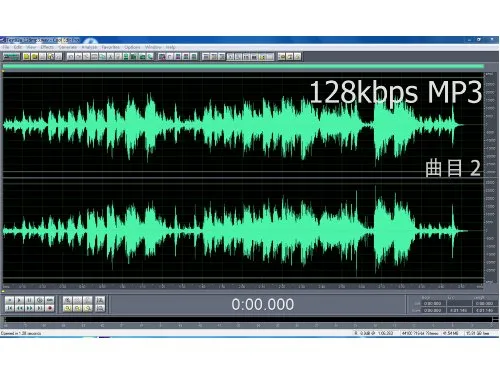Click the New file toolbar icon
500x375 pixels.
click(x=27, y=57)
